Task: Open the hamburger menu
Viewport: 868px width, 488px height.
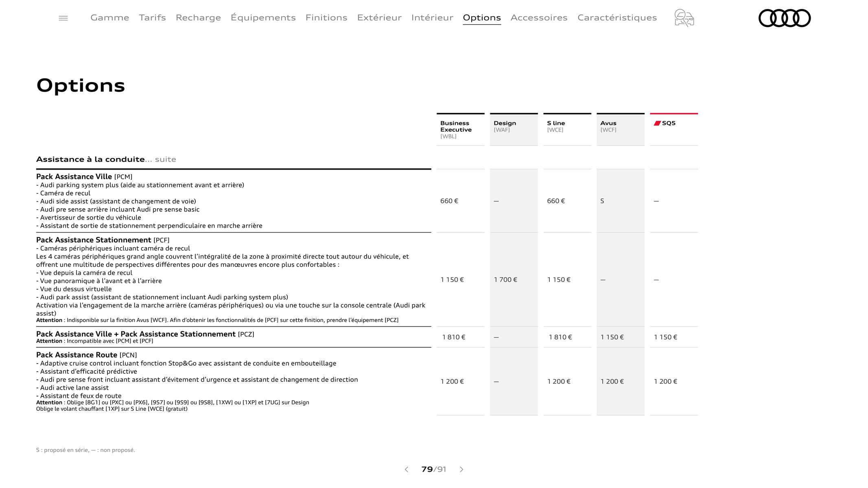Action: 63,18
